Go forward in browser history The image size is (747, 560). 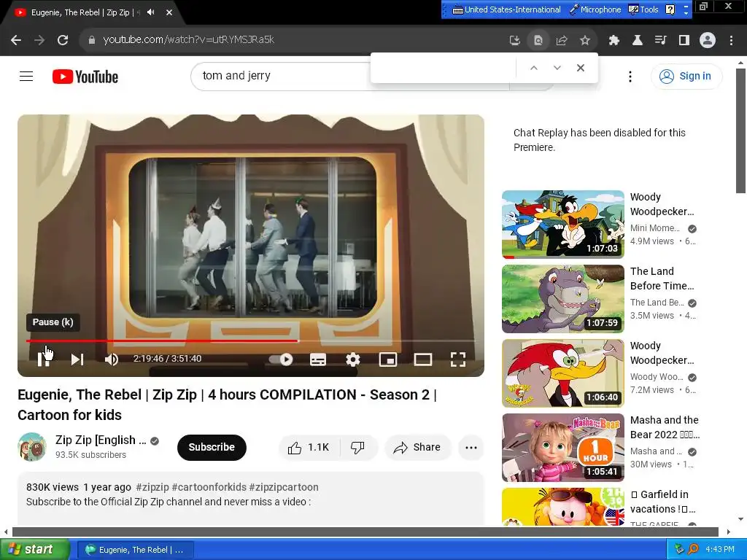pos(39,40)
